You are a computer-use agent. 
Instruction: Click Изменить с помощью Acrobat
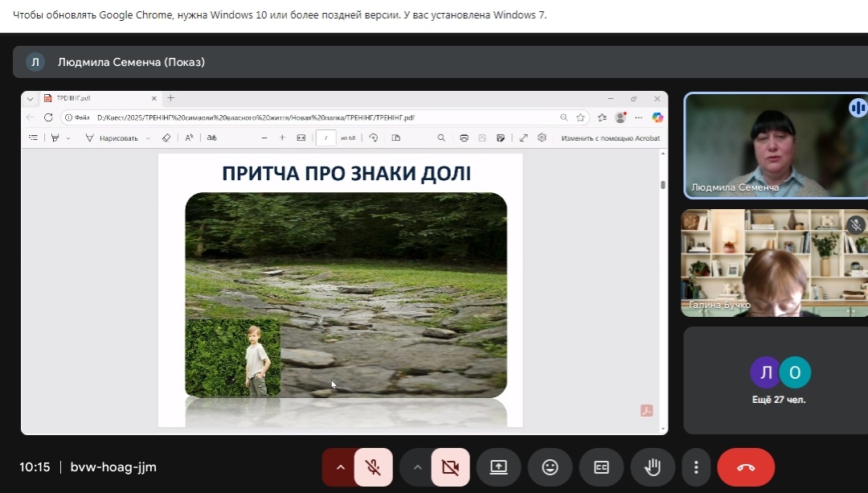coord(609,137)
